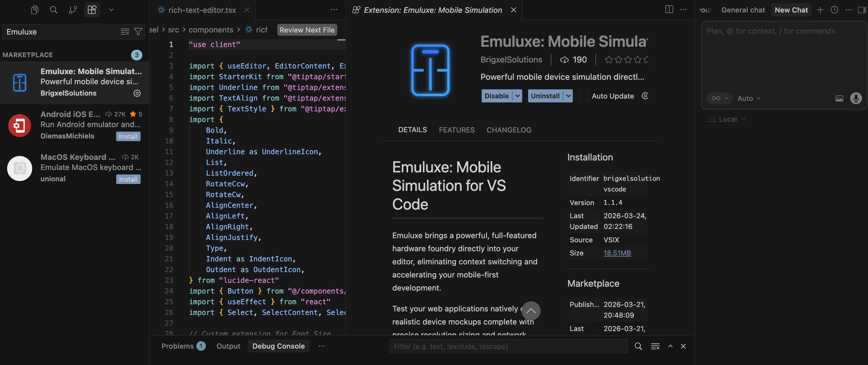Enable the Auto Update checkbox
This screenshot has width=868, height=365.
click(584, 96)
